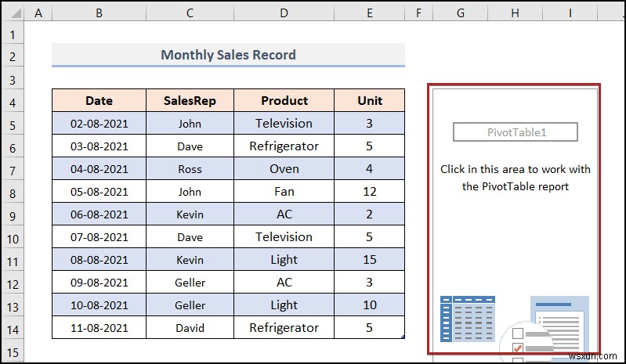Select the cell with date 05-08-2021
The width and height of the screenshot is (626, 364).
click(x=99, y=191)
